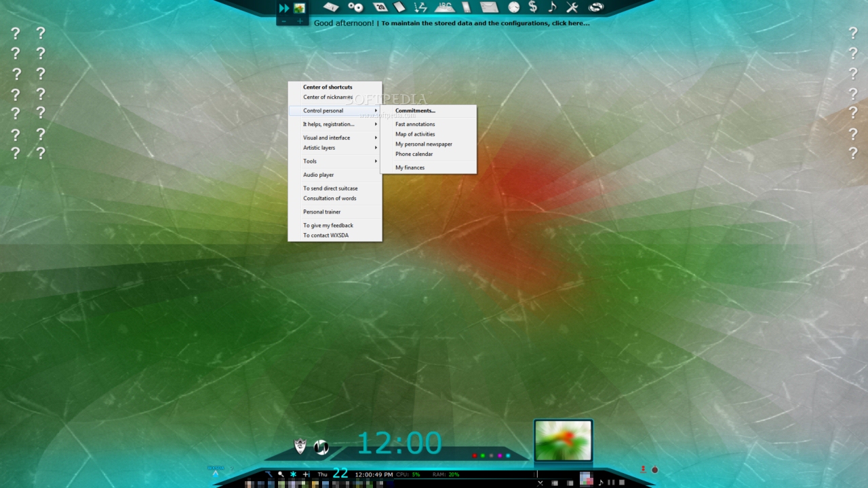Click the minus button below the arrow icon
The image size is (868, 488).
pyautogui.click(x=283, y=22)
